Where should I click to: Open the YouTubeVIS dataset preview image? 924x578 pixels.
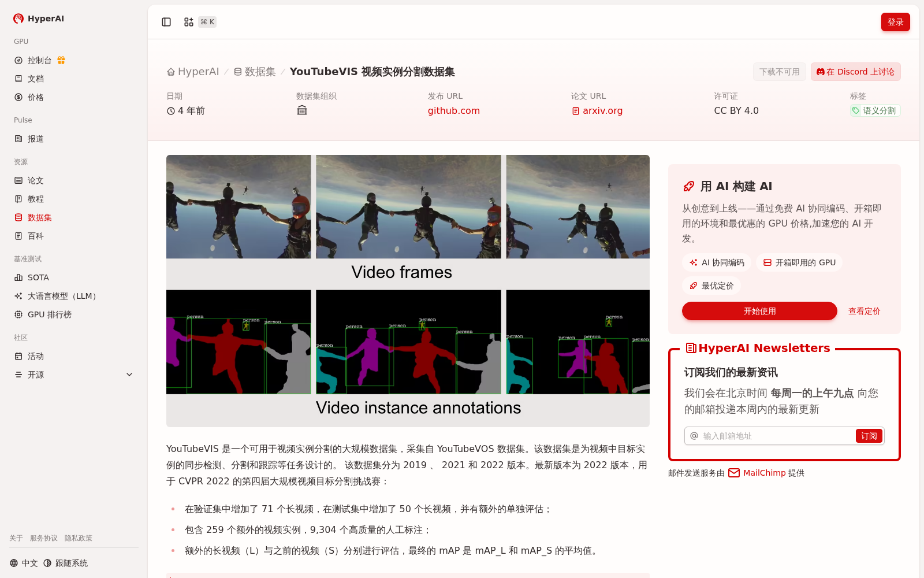(408, 291)
